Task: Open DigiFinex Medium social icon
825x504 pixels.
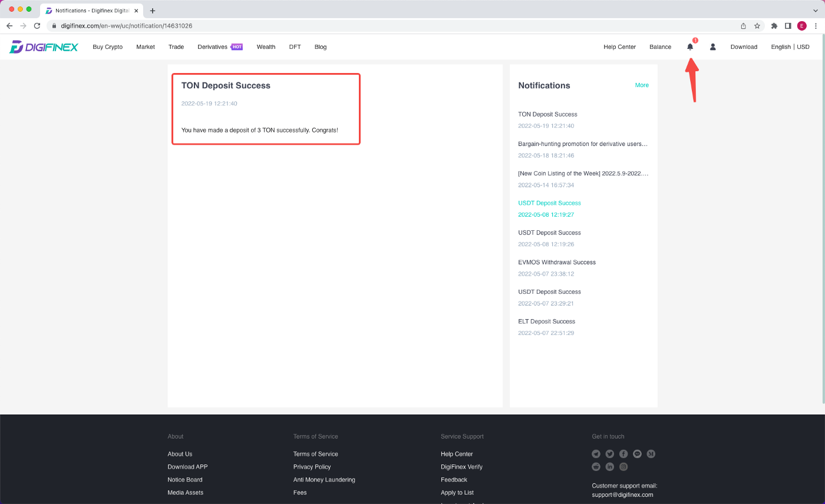Action: pyautogui.click(x=651, y=454)
